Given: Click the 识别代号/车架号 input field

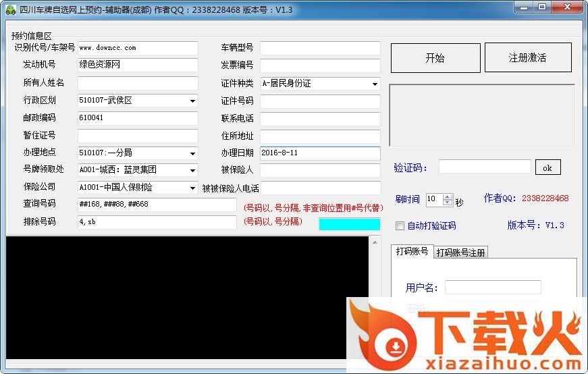Looking at the screenshot, I should click(138, 48).
